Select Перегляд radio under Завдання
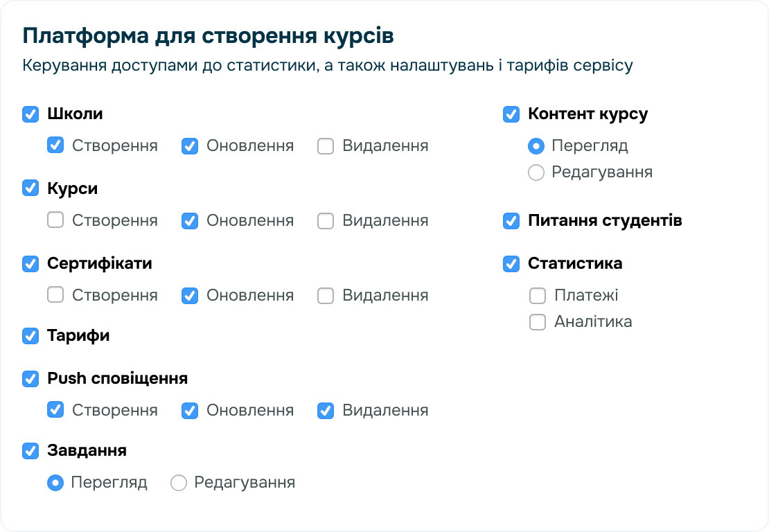The image size is (769, 532). (x=55, y=482)
